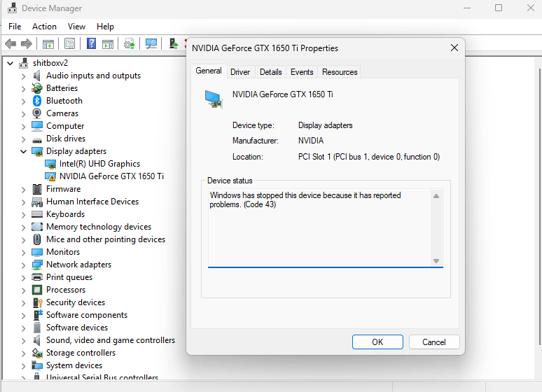Open the File menu

coord(15,27)
